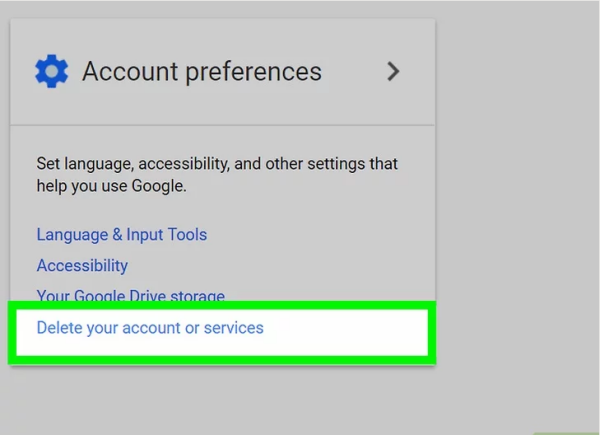
Task: Click the blue gear icon
Action: tap(52, 71)
